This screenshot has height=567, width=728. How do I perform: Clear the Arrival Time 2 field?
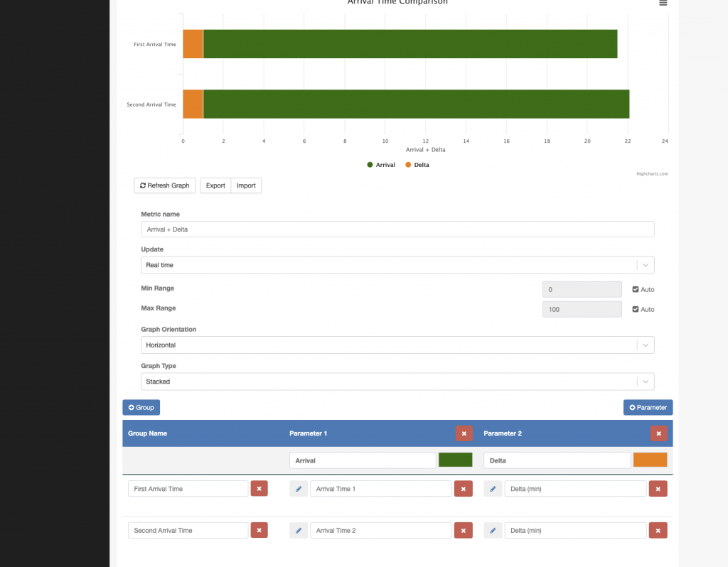pyautogui.click(x=464, y=530)
